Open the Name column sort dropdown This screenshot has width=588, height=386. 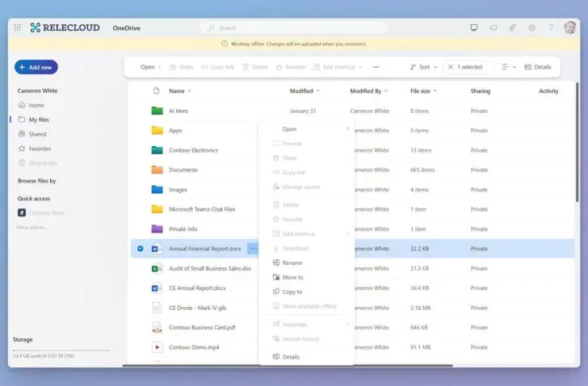(x=189, y=90)
